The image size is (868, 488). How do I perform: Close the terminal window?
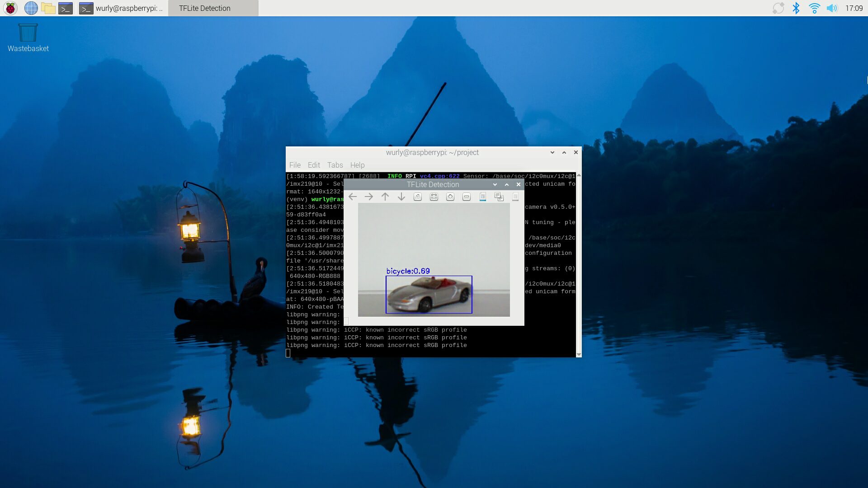click(x=576, y=153)
